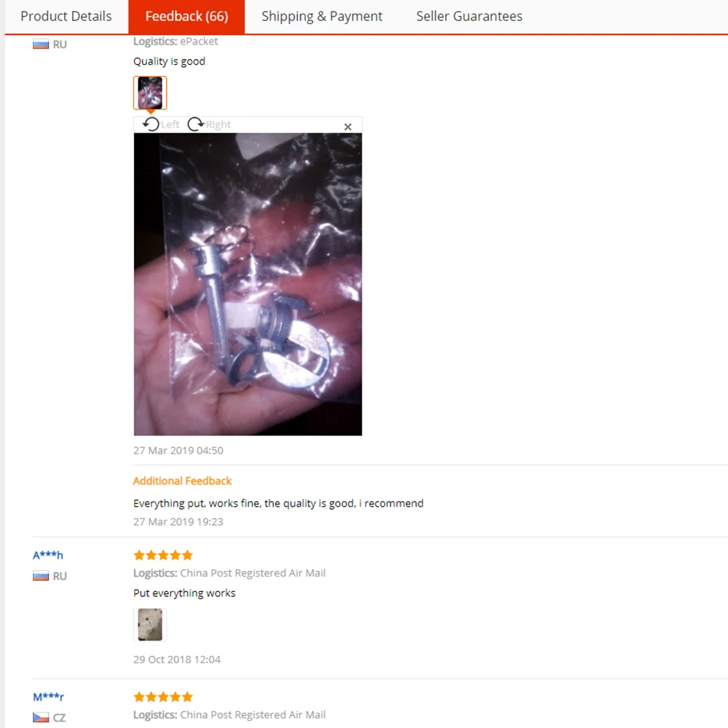The image size is (728, 728).
Task: Select the lock cylinder thumbnail image
Action: pyautogui.click(x=150, y=93)
